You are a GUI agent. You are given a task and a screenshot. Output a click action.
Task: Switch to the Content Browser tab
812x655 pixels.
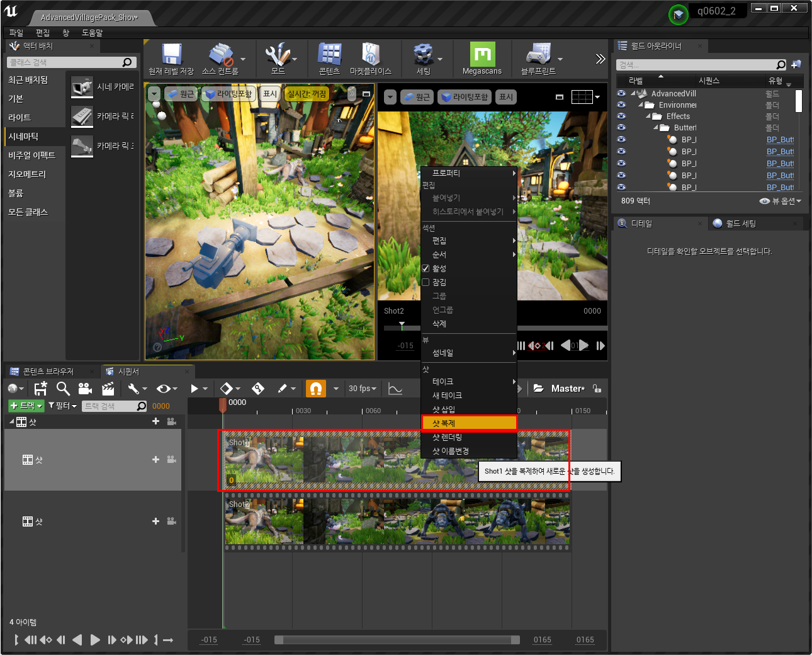point(48,372)
